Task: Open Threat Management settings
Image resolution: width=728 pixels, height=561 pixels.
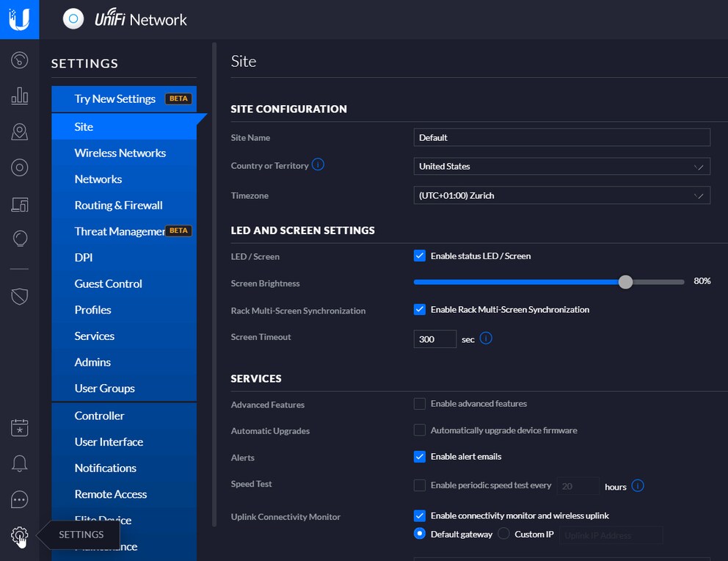Action: coord(124,231)
